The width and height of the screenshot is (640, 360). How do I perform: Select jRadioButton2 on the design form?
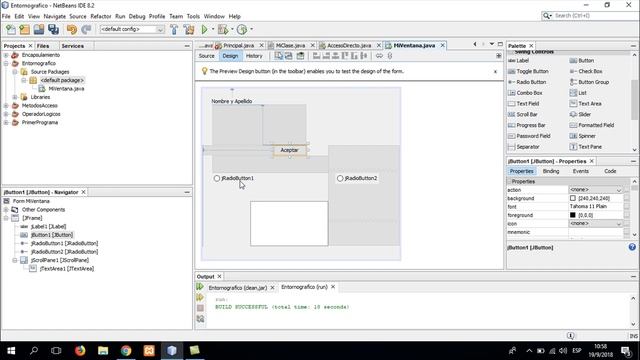(x=357, y=178)
